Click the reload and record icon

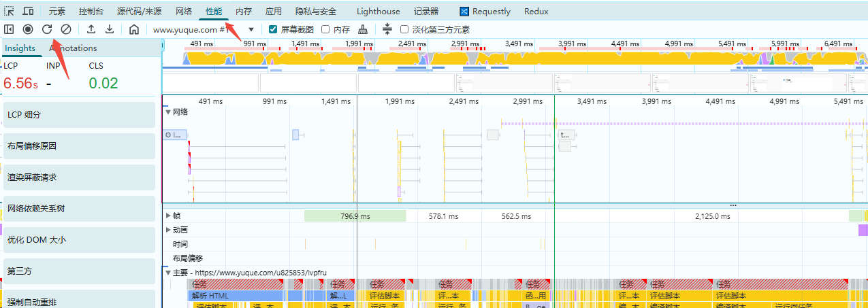pyautogui.click(x=47, y=29)
